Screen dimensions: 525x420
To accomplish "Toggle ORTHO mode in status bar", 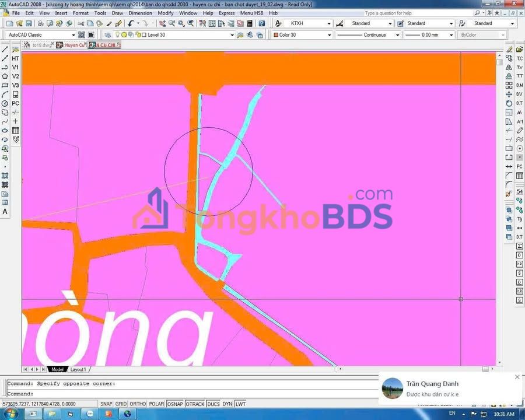I will tap(138, 404).
